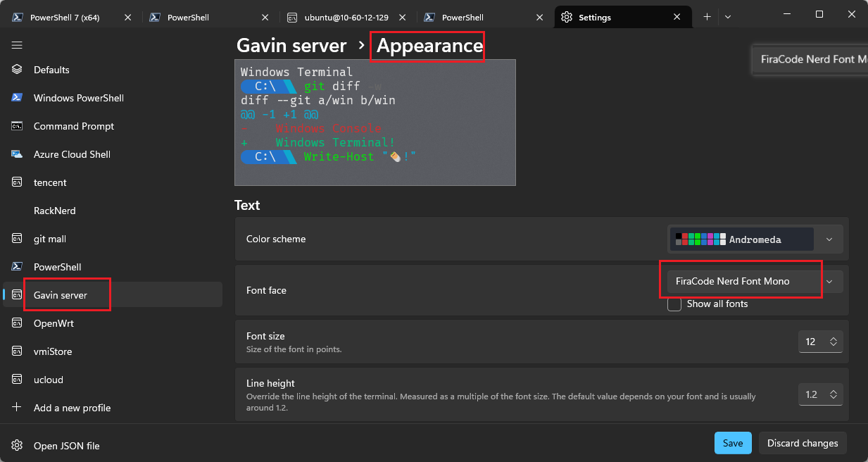The width and height of the screenshot is (868, 462).
Task: Click the hamburger navigation menu icon
Action: [x=18, y=45]
